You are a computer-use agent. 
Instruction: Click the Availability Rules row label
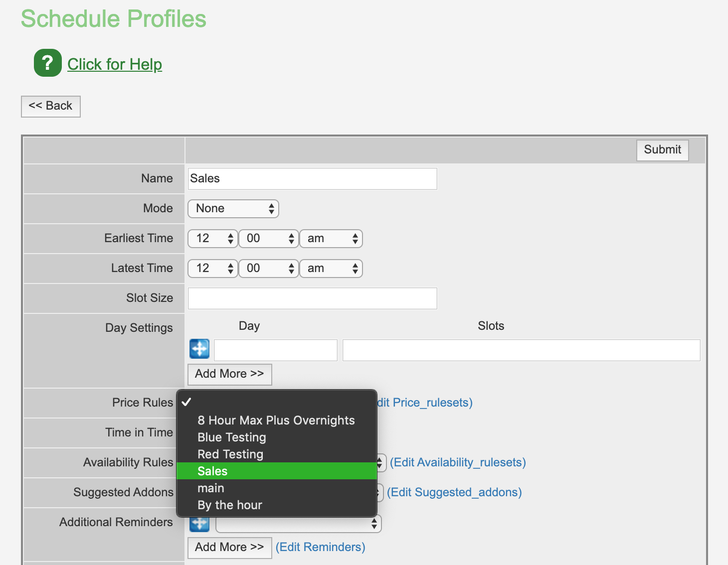128,462
